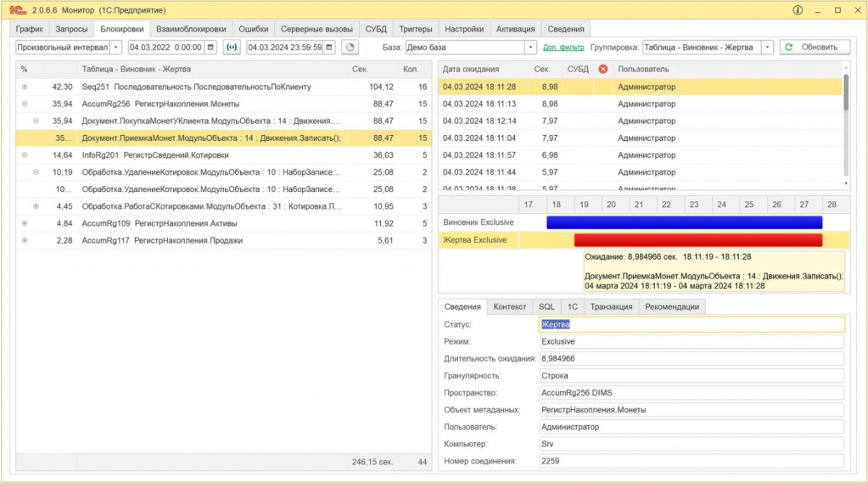Open calendar picker for end date
Viewport: 868px width, 483px height.
pos(329,47)
